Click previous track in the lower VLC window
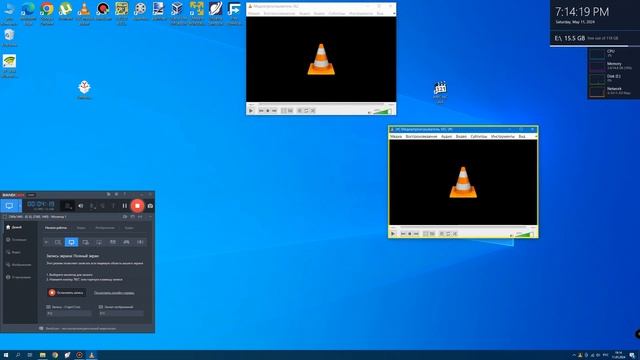The width and height of the screenshot is (640, 360). pos(403,234)
